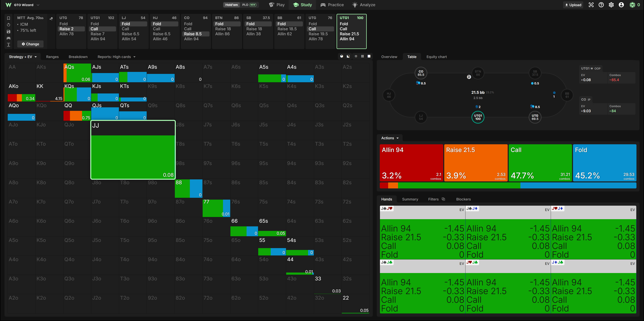Switch game type to Hold'em
Screen dimensions: 644x321
(x=231, y=5)
